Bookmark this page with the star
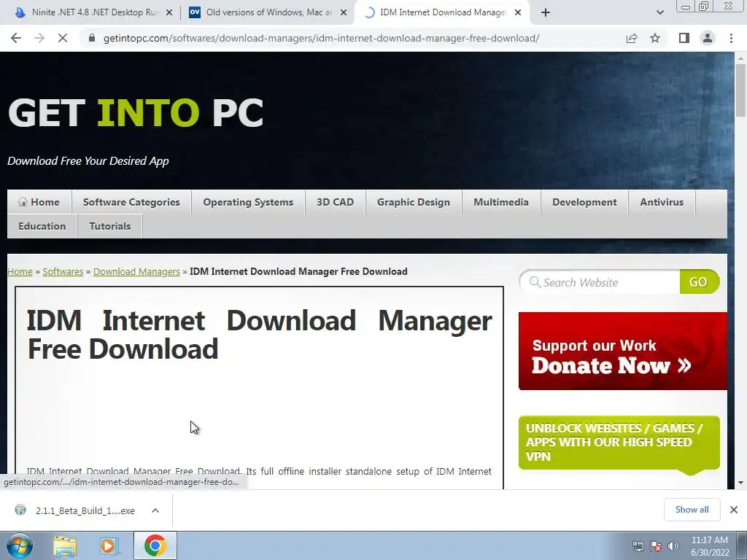 click(655, 38)
